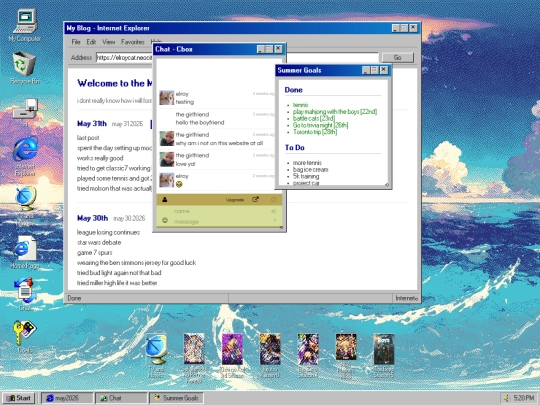
Task: Open the View menu in Internet Explorer
Action: click(x=108, y=42)
